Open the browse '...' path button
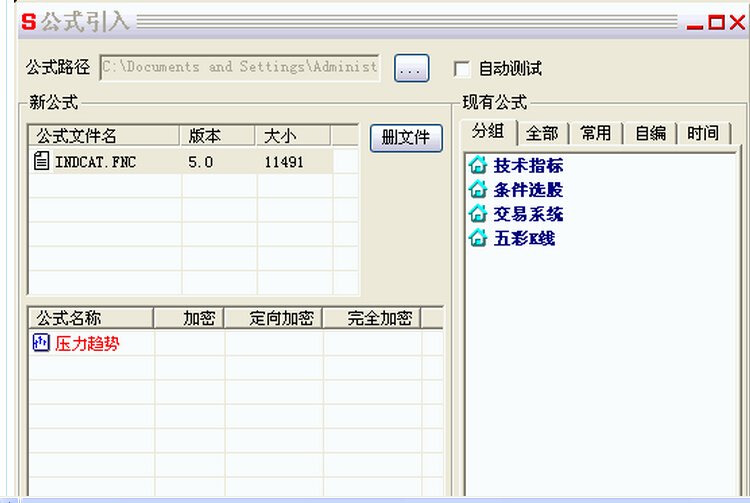This screenshot has width=750, height=503. pos(411,68)
